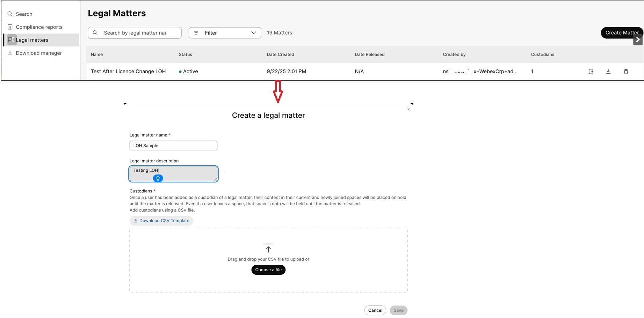Select the Legal matters flag icon
The image size is (644, 318).
point(10,40)
